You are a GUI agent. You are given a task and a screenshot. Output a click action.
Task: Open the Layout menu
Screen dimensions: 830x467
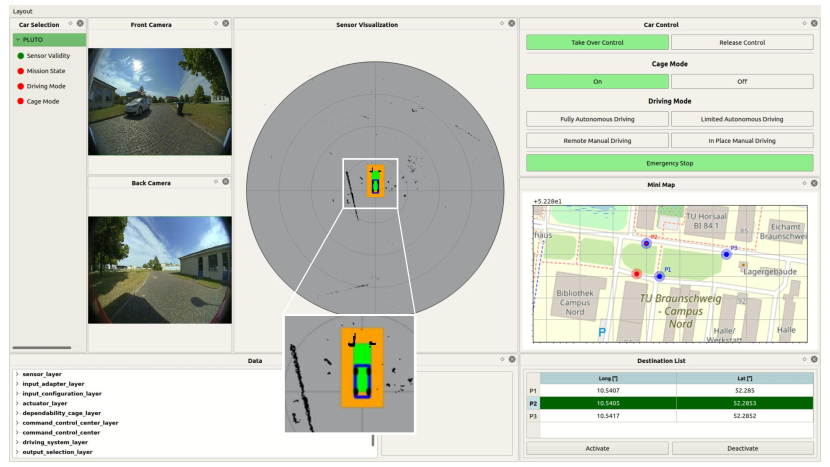(22, 11)
